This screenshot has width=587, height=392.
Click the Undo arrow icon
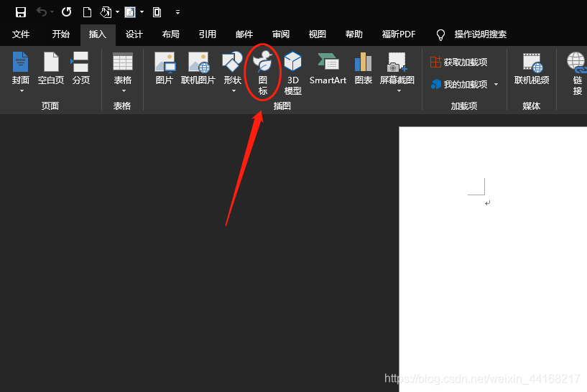42,12
